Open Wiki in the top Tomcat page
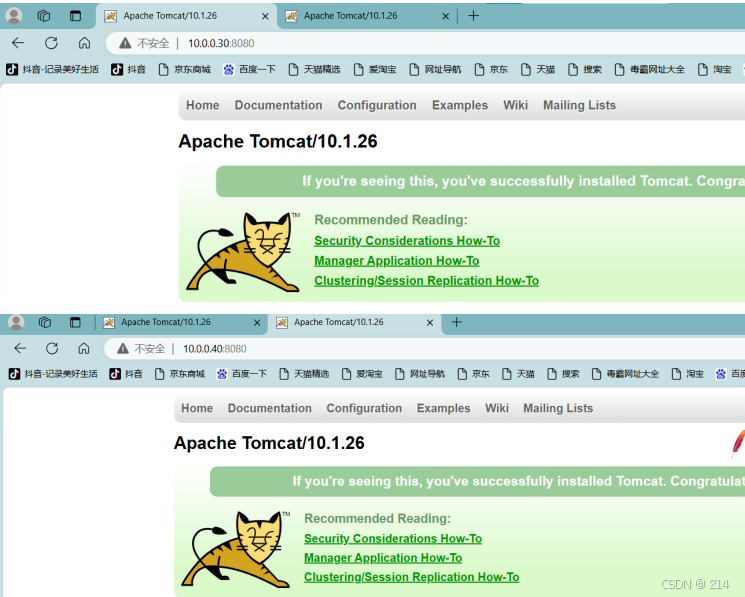Screen dimensions: 745x597 516,105
